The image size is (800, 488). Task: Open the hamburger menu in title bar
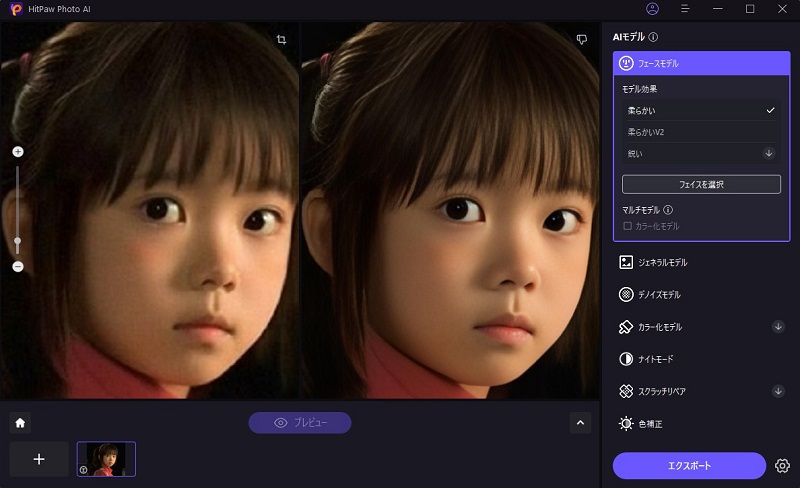[685, 9]
